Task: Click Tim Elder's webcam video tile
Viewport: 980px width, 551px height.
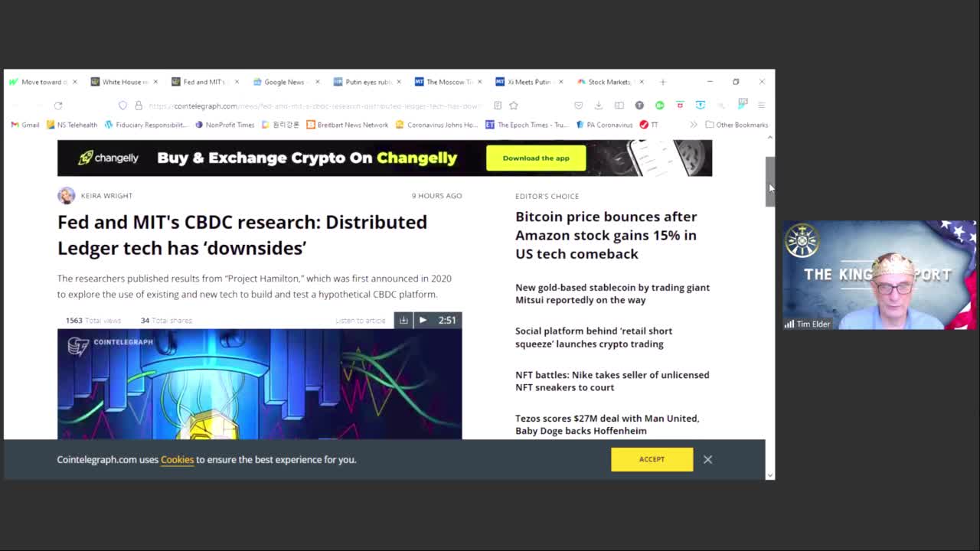Action: pos(879,275)
